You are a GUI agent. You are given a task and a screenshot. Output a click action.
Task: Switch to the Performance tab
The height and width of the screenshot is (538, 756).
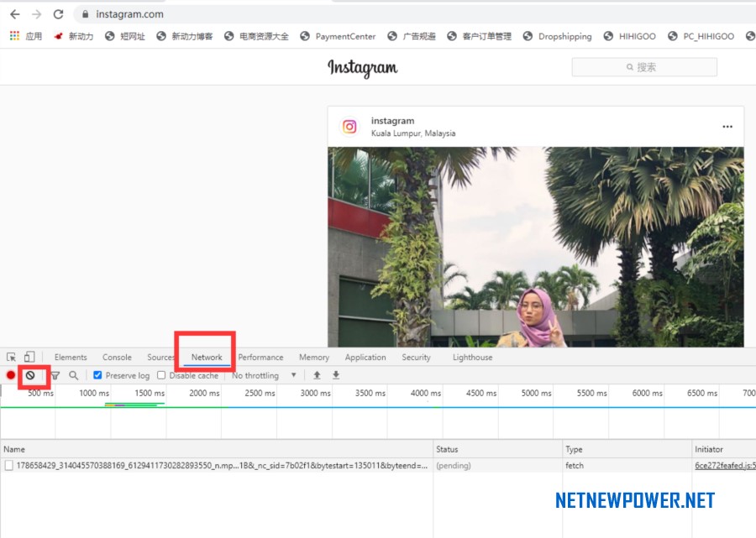260,357
